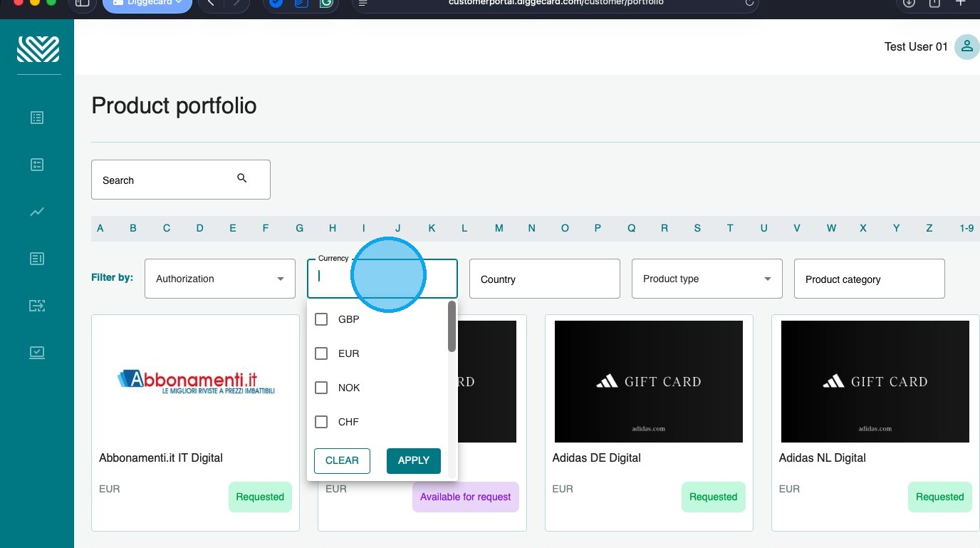Jump to products starting with G

click(x=300, y=228)
